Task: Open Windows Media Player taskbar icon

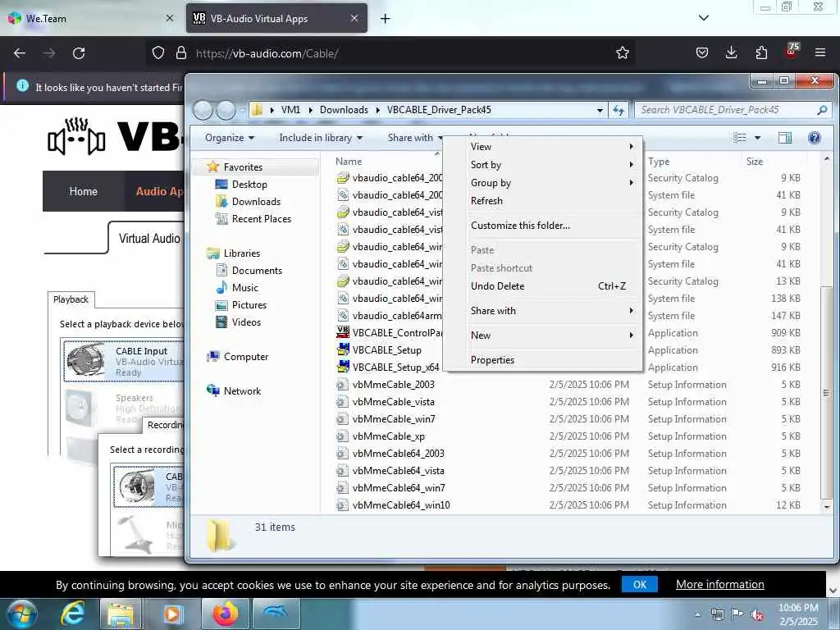Action: (x=172, y=614)
